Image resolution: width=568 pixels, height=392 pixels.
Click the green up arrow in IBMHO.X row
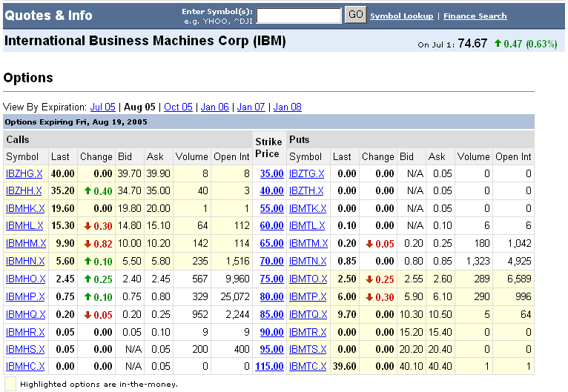click(87, 279)
